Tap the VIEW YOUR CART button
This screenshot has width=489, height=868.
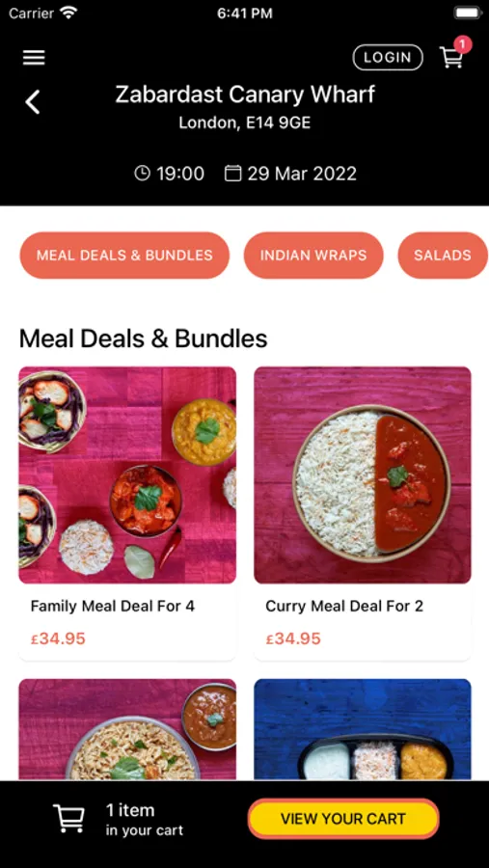coord(343,819)
